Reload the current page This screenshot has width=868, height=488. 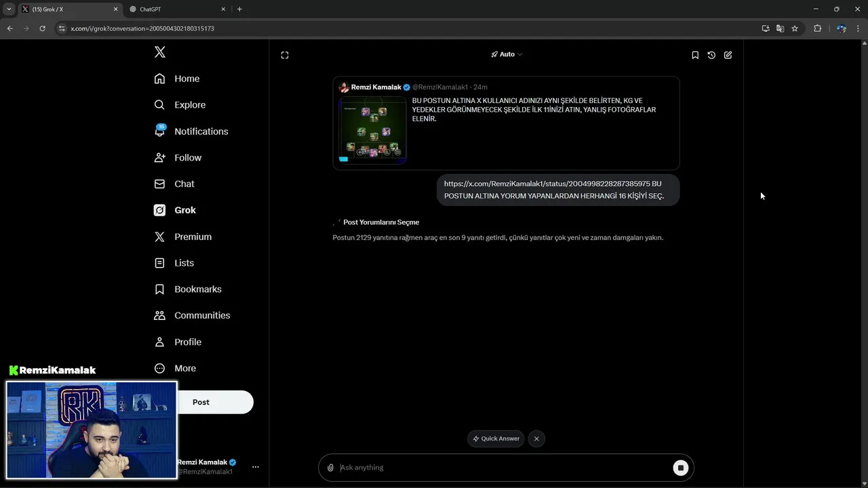coord(42,28)
